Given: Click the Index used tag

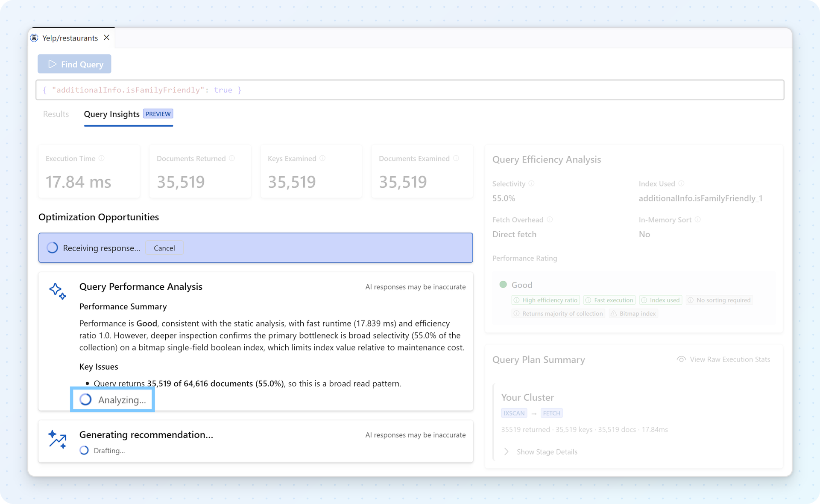Looking at the screenshot, I should 661,300.
